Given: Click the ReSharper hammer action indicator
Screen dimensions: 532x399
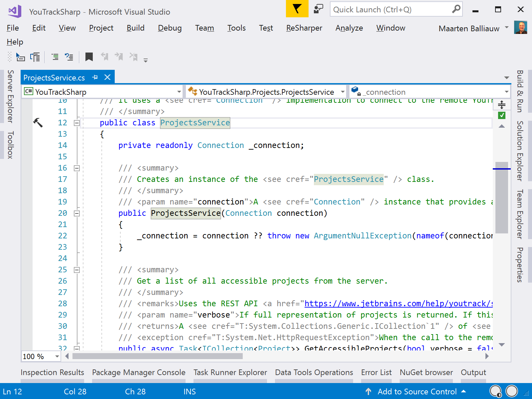Looking at the screenshot, I should click(x=38, y=123).
